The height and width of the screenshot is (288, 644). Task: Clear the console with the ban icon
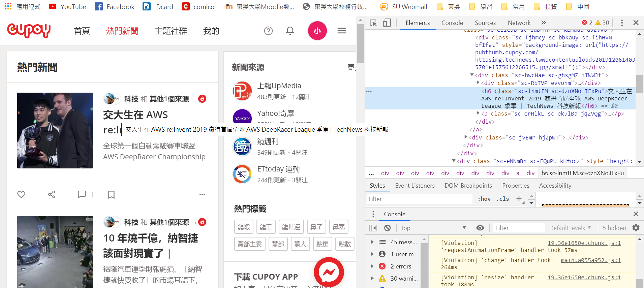[388, 228]
